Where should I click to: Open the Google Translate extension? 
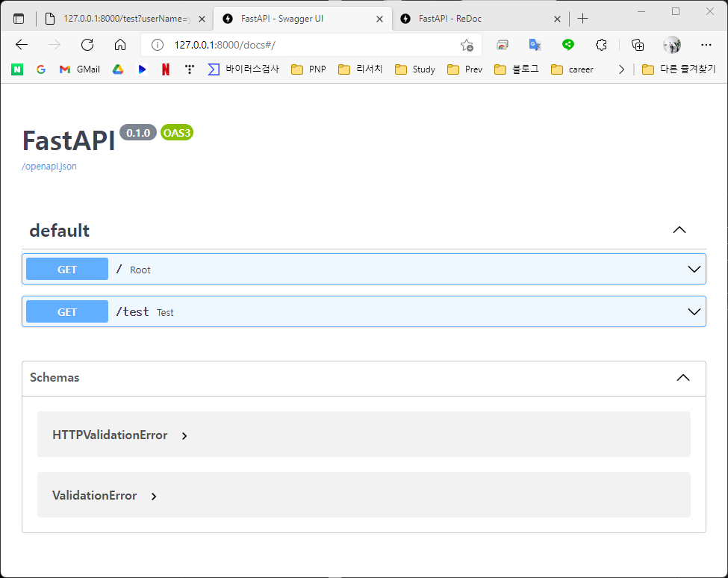pyautogui.click(x=535, y=45)
